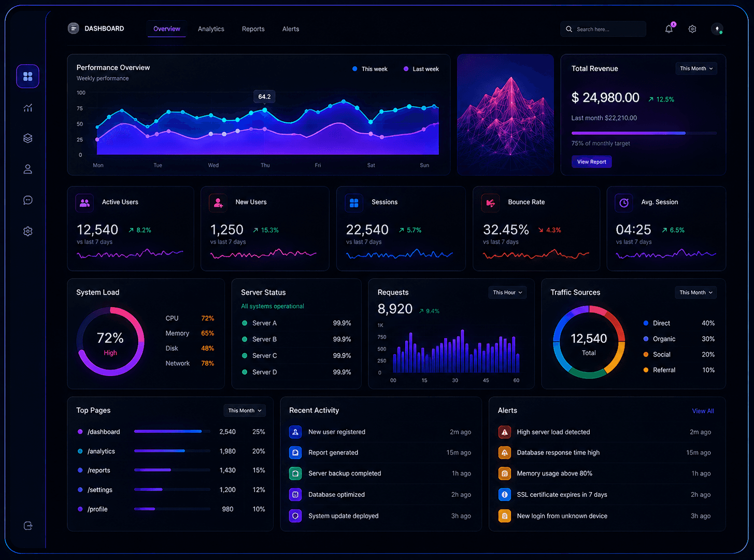This screenshot has width=754, height=560.
Task: Open the chat messages icon in sidebar
Action: 28,200
